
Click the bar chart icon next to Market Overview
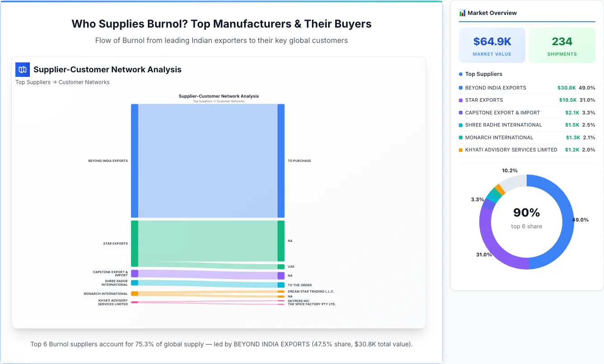(x=462, y=13)
